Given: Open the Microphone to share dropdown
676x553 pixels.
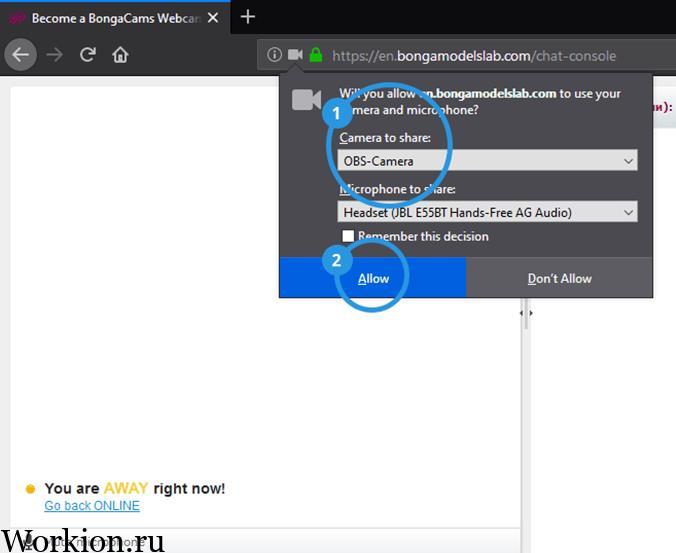Looking at the screenshot, I should [x=487, y=212].
